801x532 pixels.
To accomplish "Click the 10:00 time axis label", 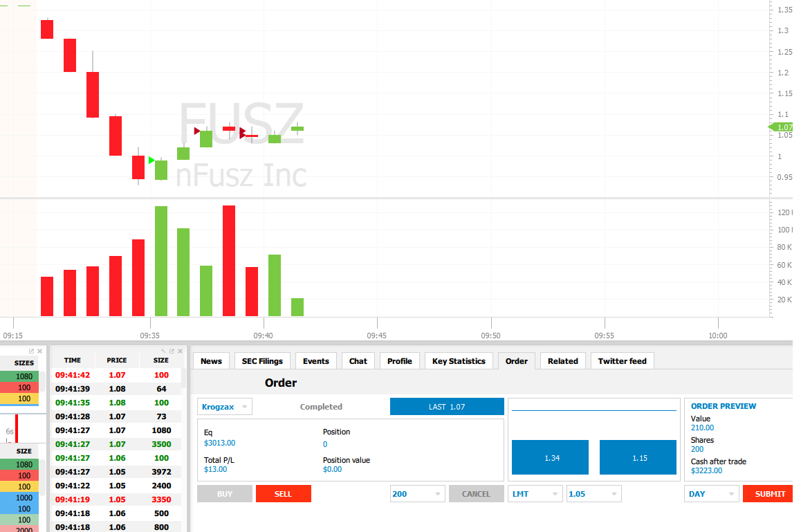I will tap(718, 336).
